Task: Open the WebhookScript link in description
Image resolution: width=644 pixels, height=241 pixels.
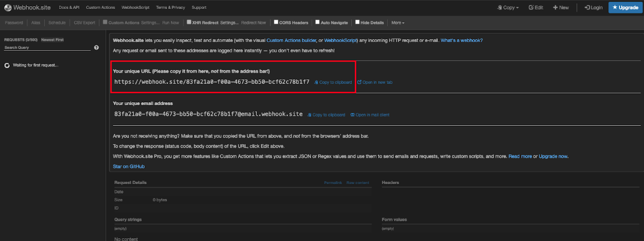Action: 341,40
